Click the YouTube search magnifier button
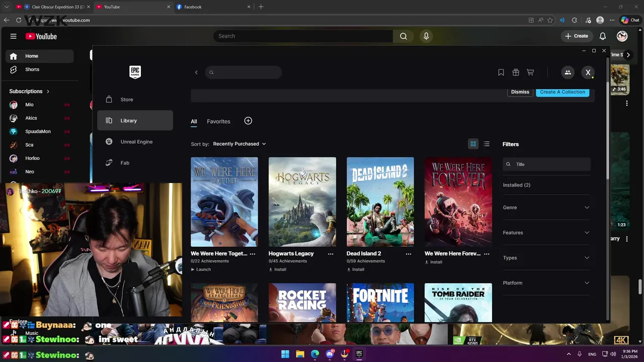 [x=403, y=36]
